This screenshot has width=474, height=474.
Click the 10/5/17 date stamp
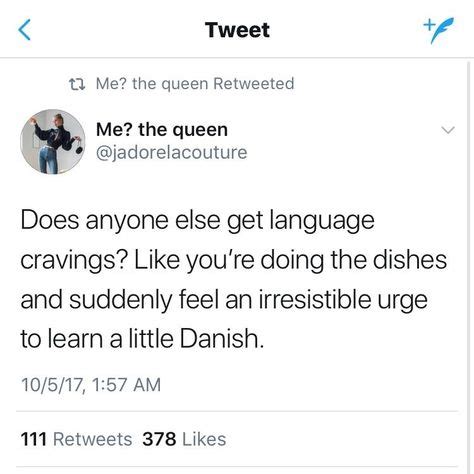click(x=52, y=385)
